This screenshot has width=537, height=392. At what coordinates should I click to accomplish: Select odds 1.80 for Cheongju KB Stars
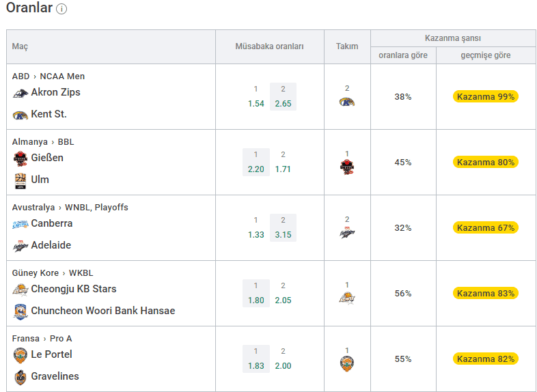[x=256, y=293]
